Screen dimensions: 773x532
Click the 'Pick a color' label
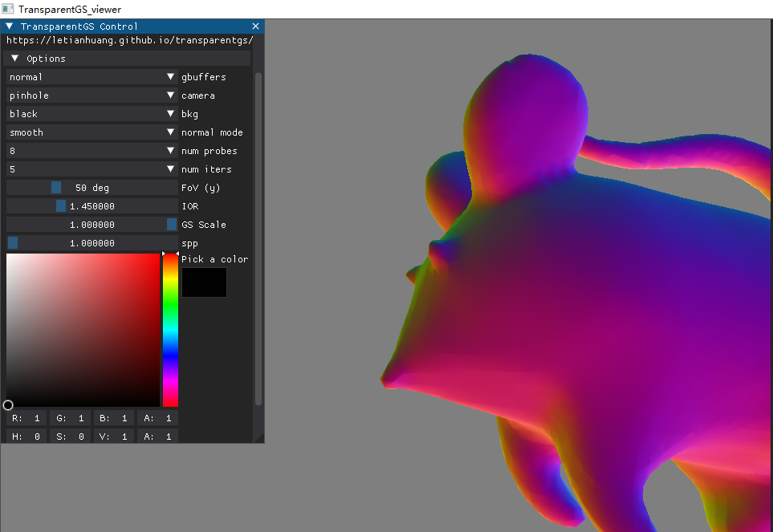[214, 259]
